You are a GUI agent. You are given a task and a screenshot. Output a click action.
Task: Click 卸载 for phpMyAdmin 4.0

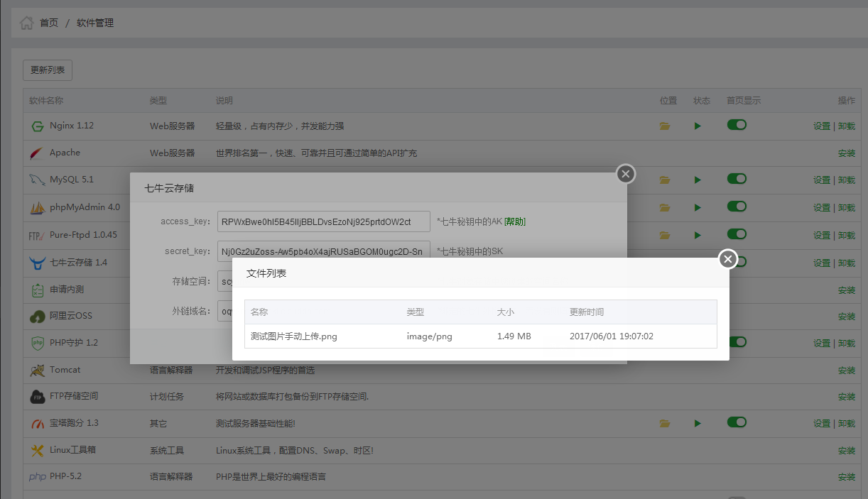847,208
